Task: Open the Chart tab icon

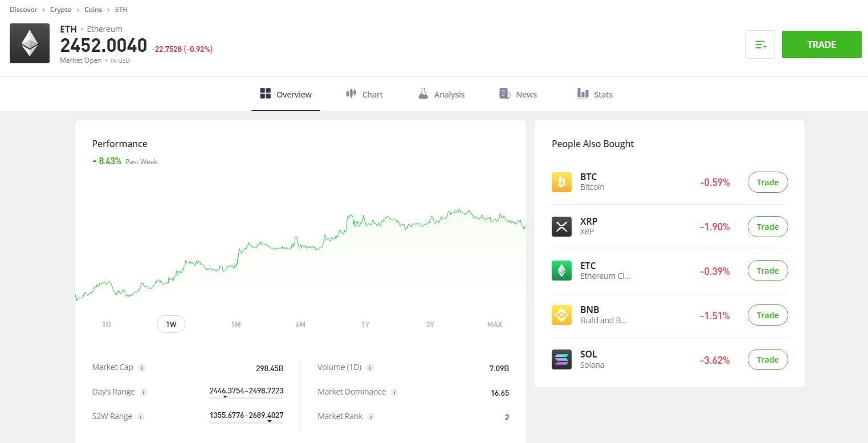Action: (x=351, y=93)
